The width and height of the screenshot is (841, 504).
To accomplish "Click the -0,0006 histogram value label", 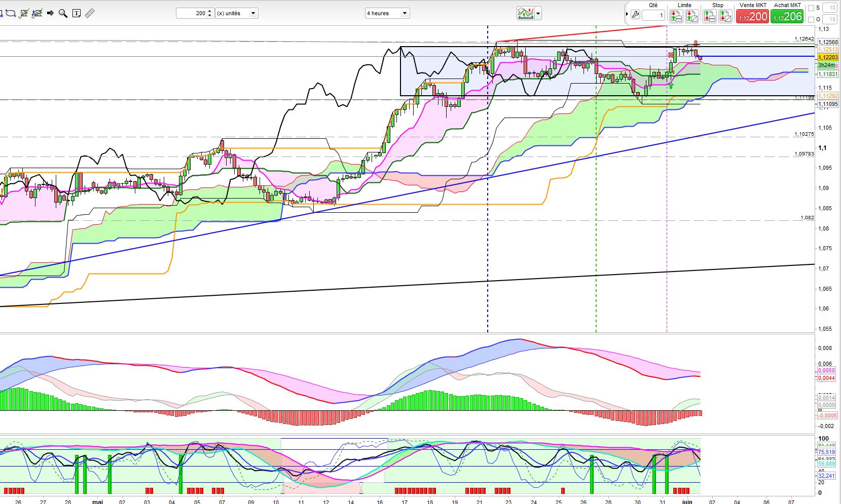I will tap(826, 415).
